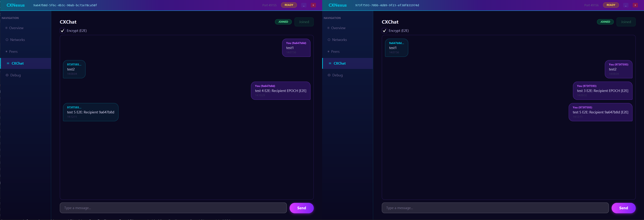Select CXChat in left window sidebar
The height and width of the screenshot is (220, 644).
tap(25, 63)
